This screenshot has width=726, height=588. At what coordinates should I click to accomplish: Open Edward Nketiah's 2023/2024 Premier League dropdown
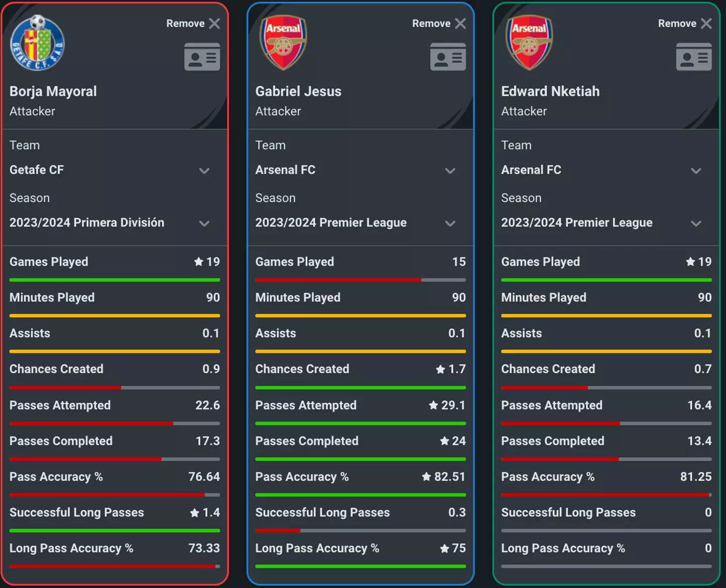pyautogui.click(x=696, y=223)
